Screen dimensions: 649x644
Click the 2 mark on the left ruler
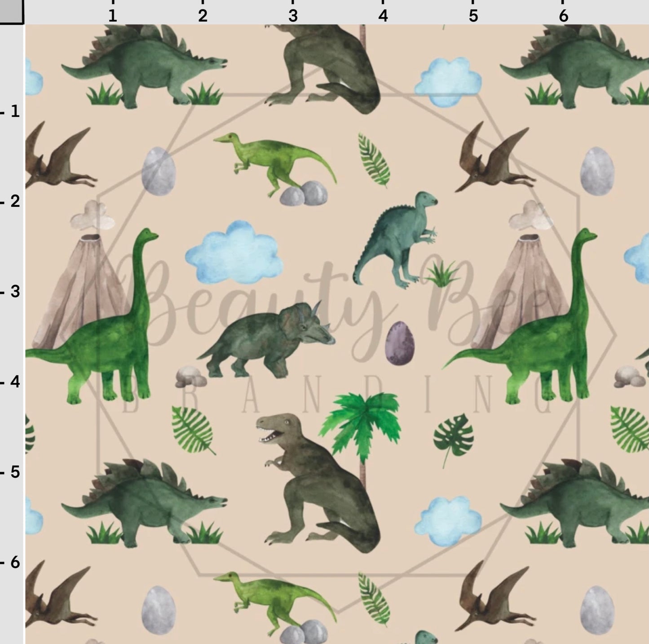point(14,202)
